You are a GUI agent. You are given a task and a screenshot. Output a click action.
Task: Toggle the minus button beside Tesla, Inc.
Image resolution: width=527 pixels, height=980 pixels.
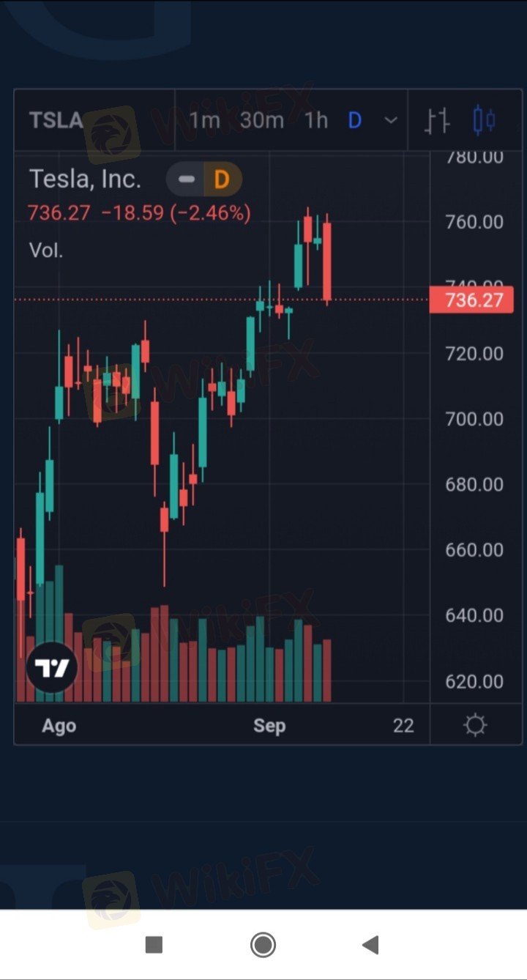187,179
